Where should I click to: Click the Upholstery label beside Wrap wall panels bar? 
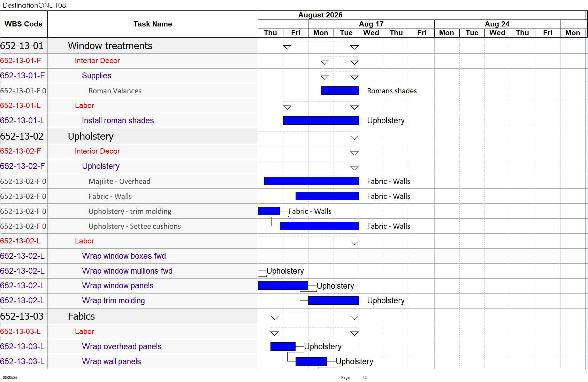click(354, 361)
